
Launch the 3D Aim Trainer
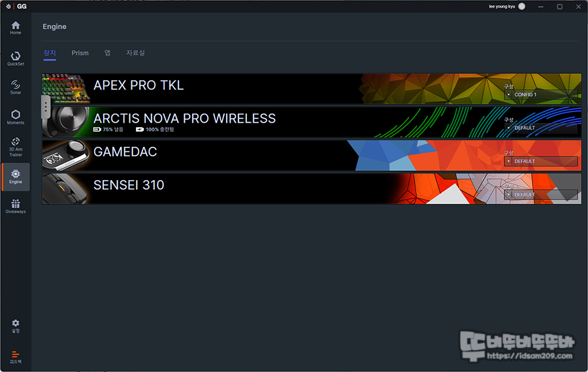click(x=16, y=146)
